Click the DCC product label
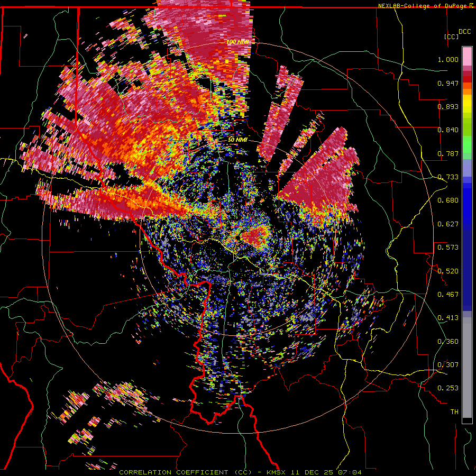 pyautogui.click(x=465, y=32)
